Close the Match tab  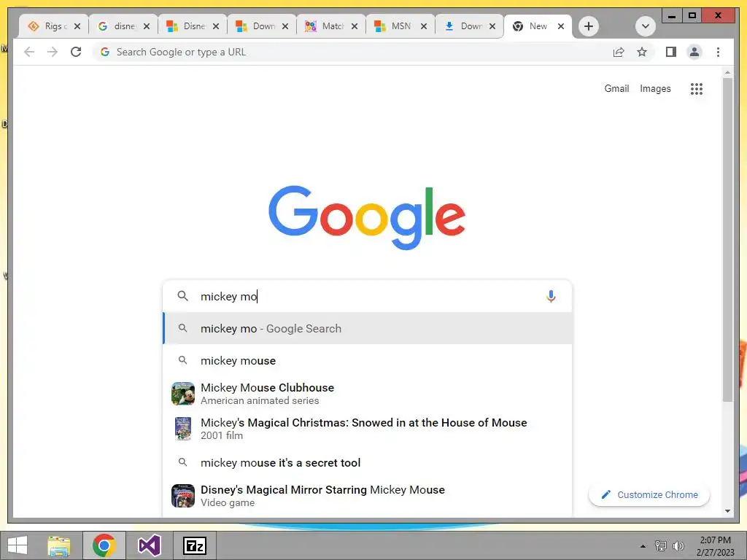[x=355, y=26]
